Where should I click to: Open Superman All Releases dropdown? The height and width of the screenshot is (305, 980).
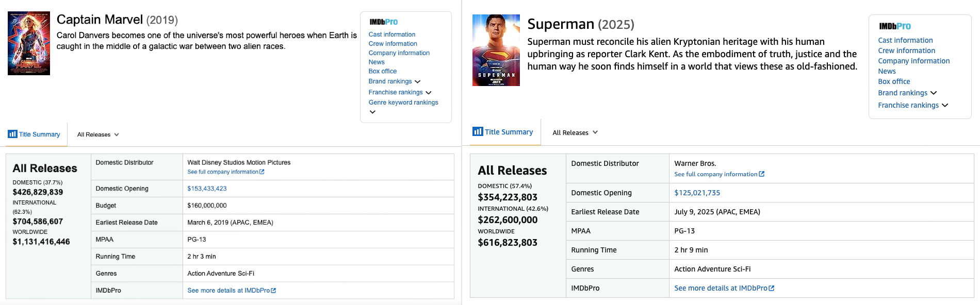(575, 132)
